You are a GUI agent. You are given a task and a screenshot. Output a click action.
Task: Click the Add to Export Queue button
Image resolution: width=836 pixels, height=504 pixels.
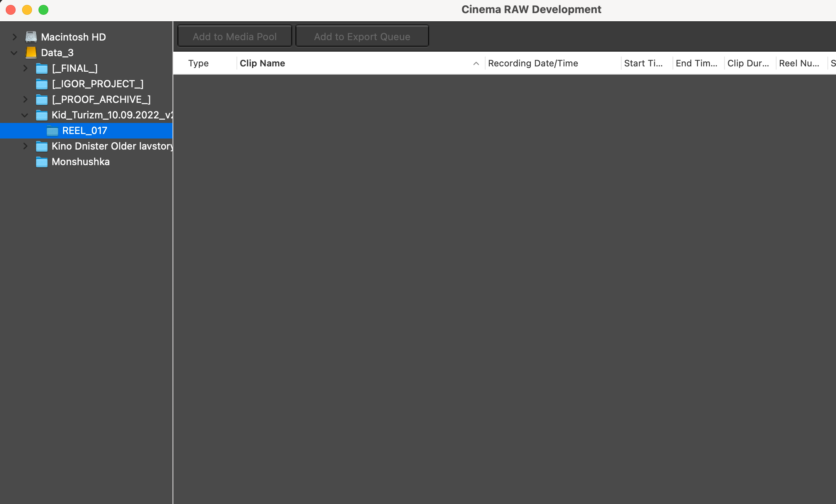pyautogui.click(x=362, y=36)
